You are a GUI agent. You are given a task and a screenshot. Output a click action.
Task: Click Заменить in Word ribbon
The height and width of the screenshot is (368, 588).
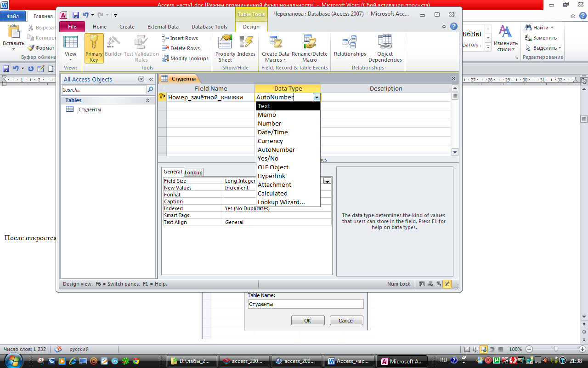click(x=541, y=38)
